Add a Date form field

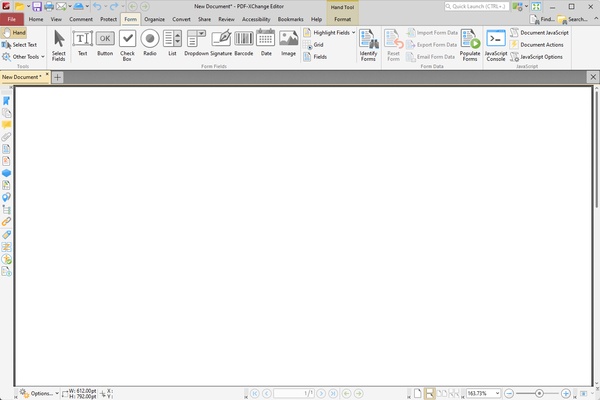[266, 43]
